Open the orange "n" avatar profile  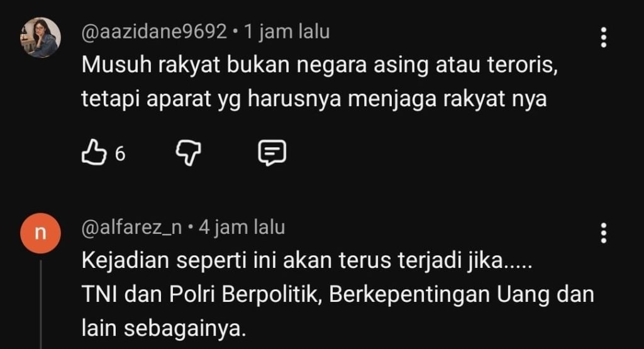41,233
